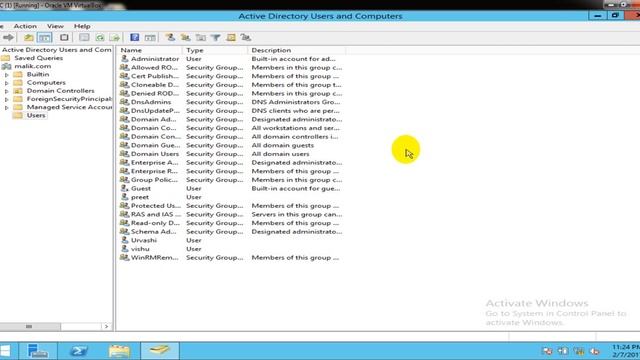
Task: Toggle the Show/Hide console tree icon
Action: (x=44, y=38)
